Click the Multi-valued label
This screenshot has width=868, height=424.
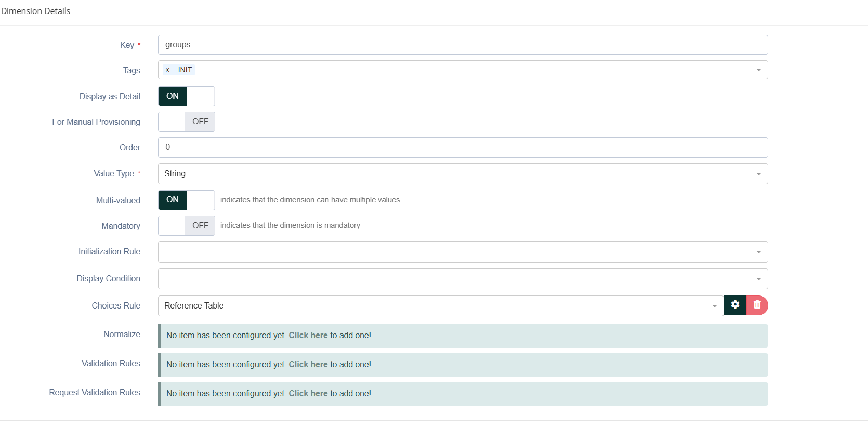118,200
